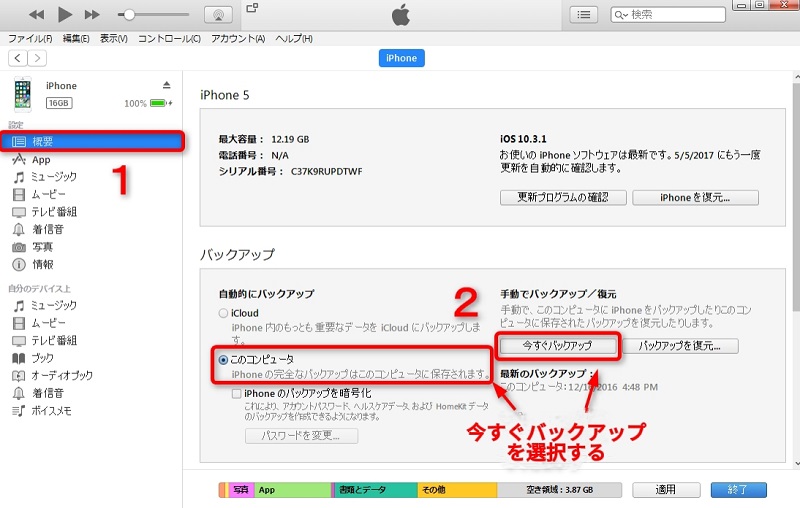Click the その他 storage segment
The height and width of the screenshot is (508, 800).
click(457, 490)
